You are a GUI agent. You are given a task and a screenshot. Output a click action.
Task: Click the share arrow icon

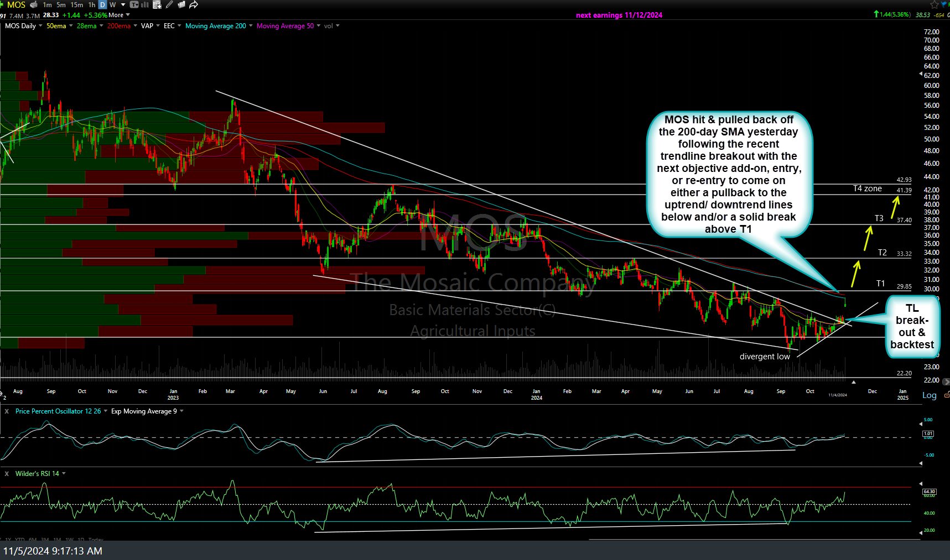tap(194, 4)
